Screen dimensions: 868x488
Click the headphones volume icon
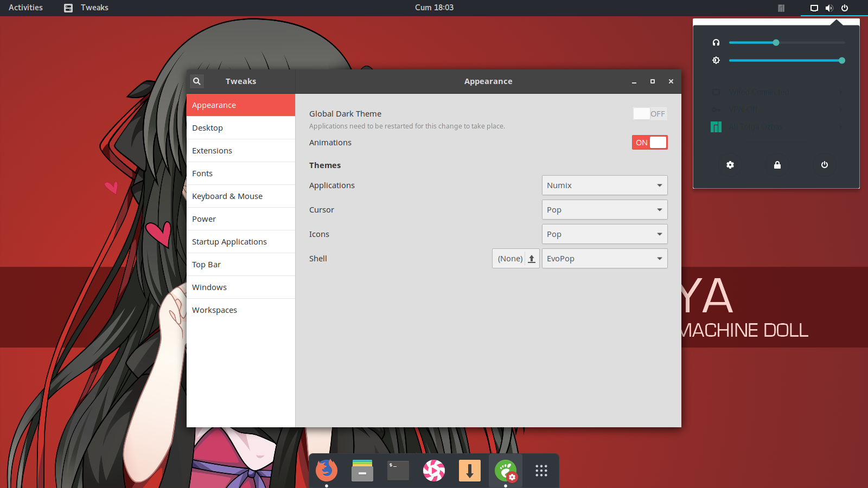pyautogui.click(x=716, y=42)
